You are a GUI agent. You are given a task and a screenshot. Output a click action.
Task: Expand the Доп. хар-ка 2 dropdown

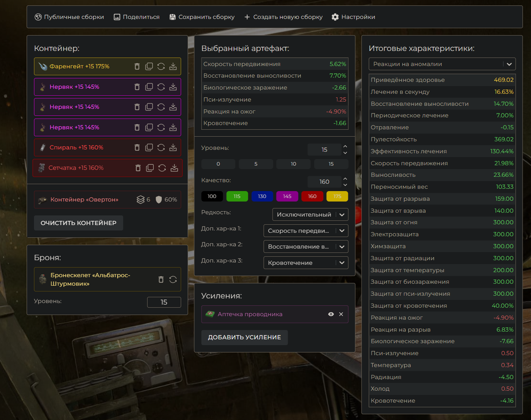[x=306, y=247]
